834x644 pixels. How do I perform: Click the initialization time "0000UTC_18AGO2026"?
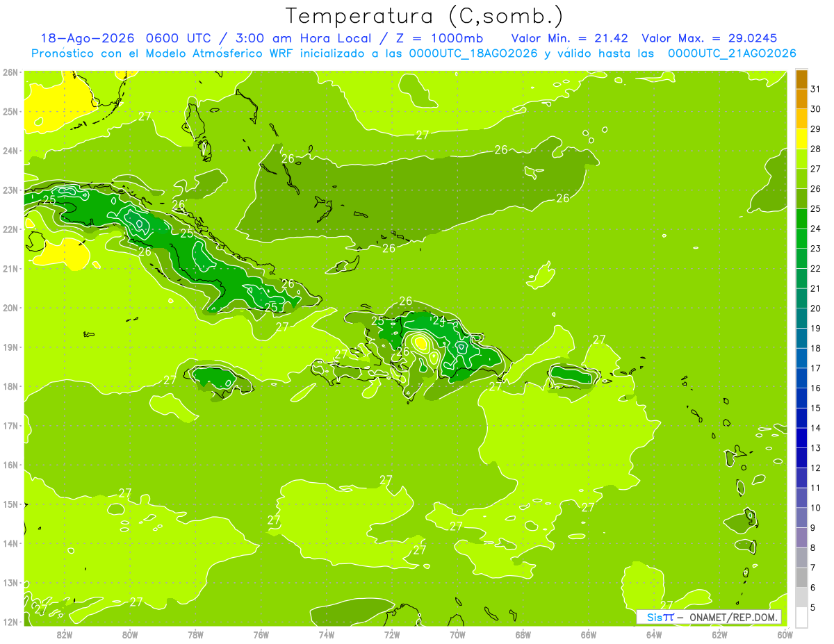(x=473, y=53)
